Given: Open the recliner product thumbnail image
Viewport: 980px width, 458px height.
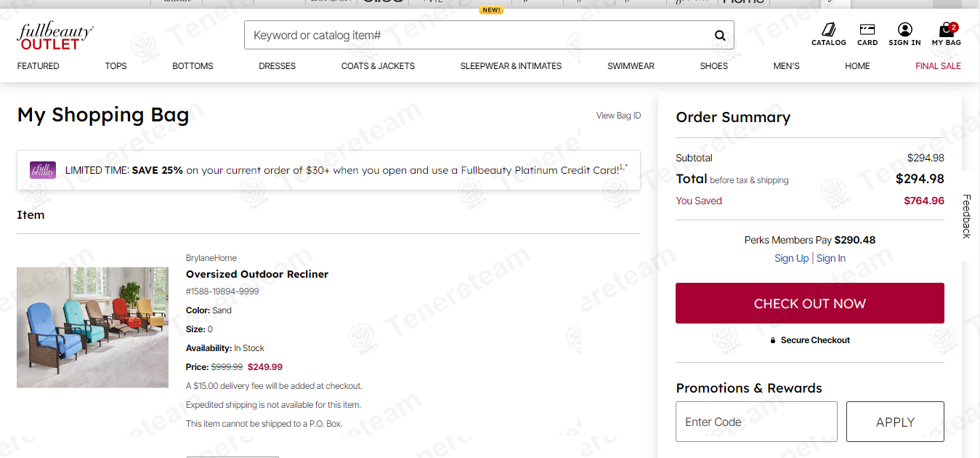Looking at the screenshot, I should (x=92, y=327).
